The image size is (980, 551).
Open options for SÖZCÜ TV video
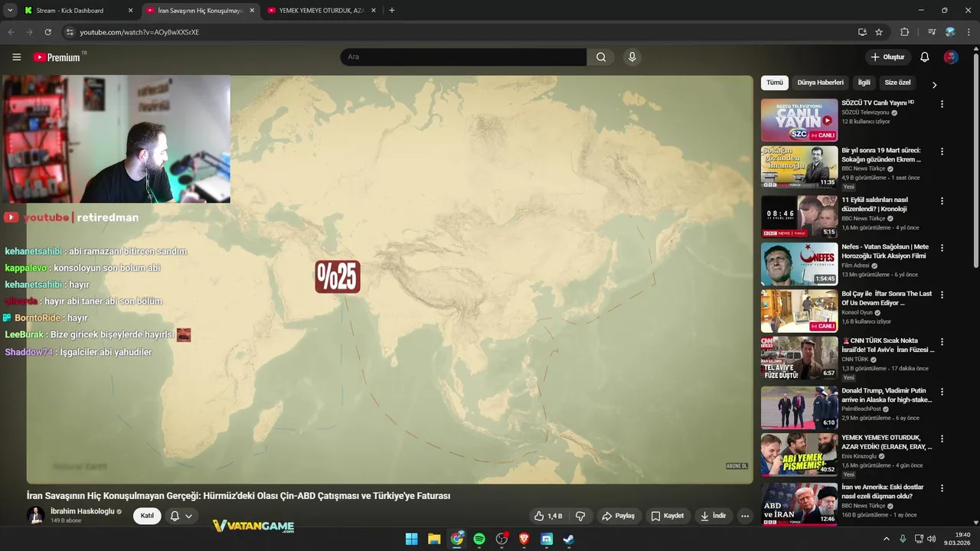pos(942,104)
